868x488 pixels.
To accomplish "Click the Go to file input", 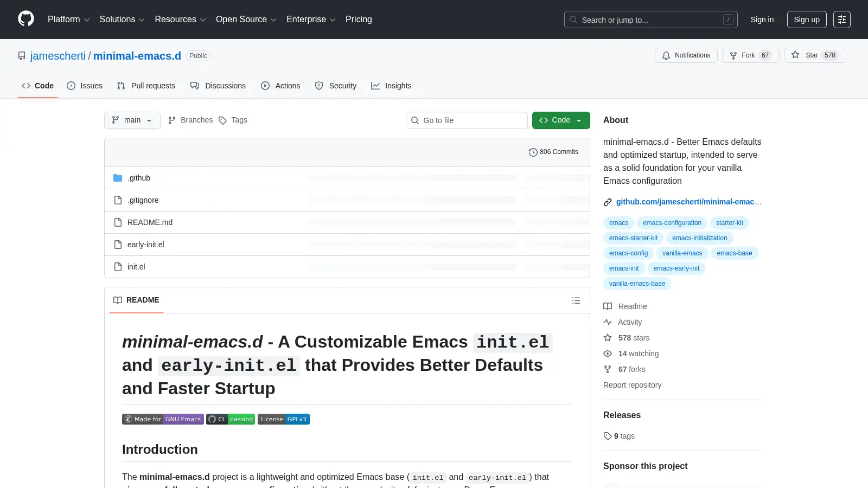I will 467,120.
